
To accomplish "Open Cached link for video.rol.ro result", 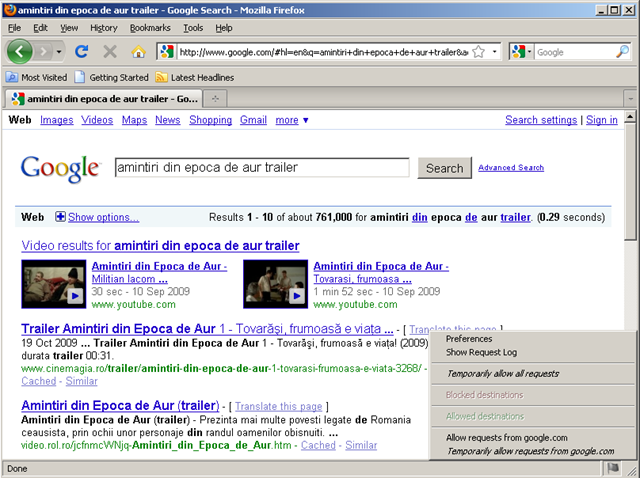I will [318, 445].
